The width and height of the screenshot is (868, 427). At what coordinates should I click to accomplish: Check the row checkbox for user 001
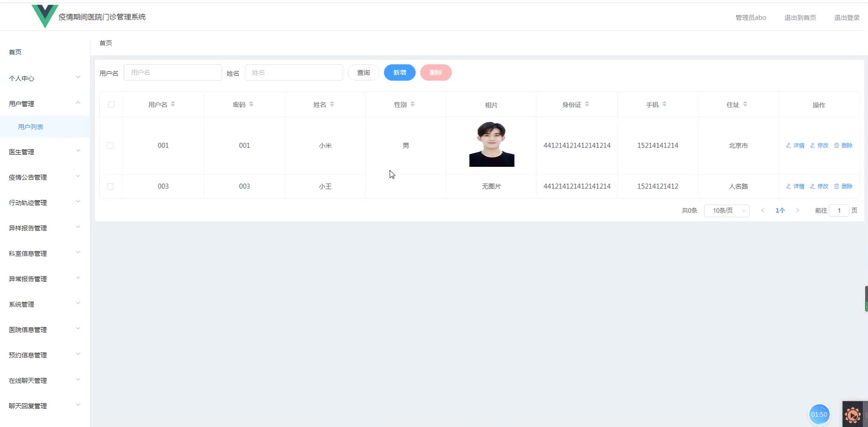[111, 145]
